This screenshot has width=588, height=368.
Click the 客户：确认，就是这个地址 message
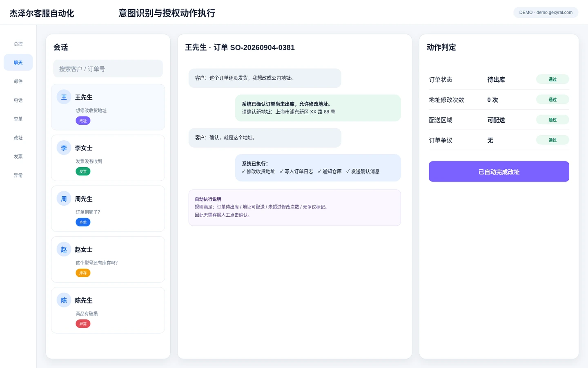pyautogui.click(x=265, y=138)
